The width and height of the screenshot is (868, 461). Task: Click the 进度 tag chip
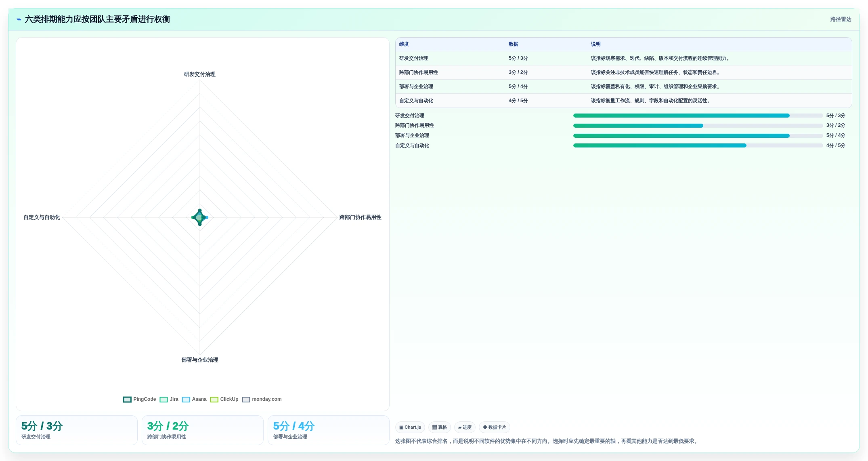click(465, 427)
